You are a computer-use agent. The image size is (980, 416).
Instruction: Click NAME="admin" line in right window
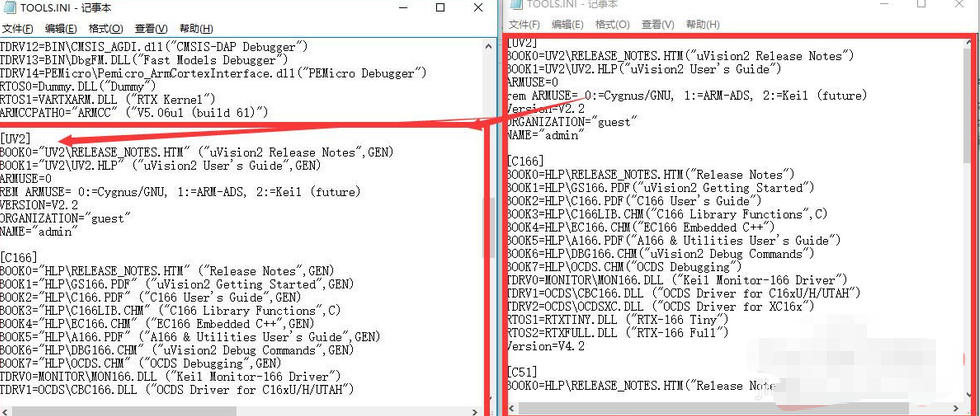coord(545,135)
